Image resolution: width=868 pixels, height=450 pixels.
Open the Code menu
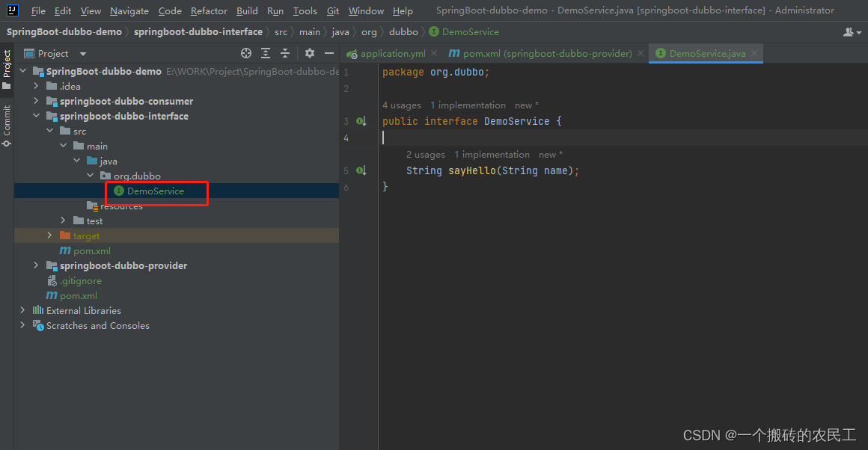(170, 10)
